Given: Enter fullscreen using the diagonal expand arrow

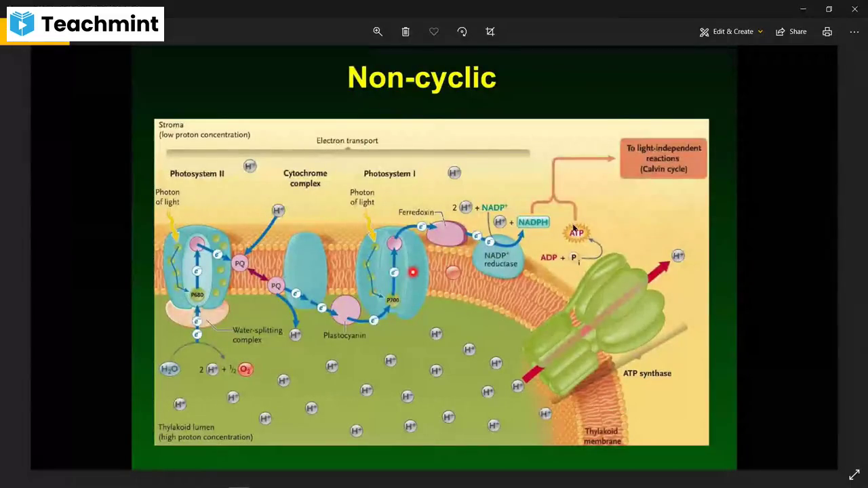Looking at the screenshot, I should click(x=854, y=474).
